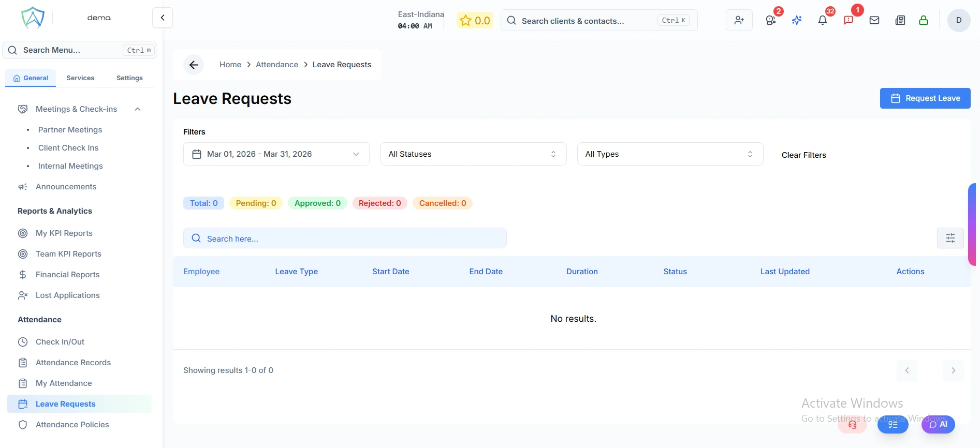The width and height of the screenshot is (980, 448).
Task: Open the All Types dropdown
Action: pyautogui.click(x=669, y=154)
